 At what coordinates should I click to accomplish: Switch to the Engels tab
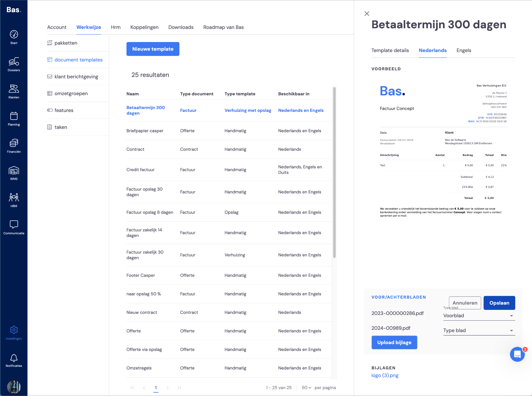point(464,50)
